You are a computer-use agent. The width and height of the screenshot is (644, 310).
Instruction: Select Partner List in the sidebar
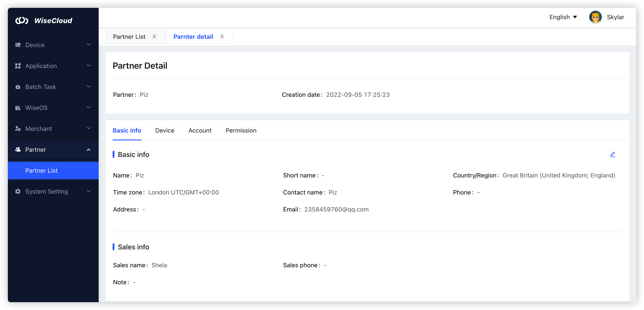click(41, 170)
